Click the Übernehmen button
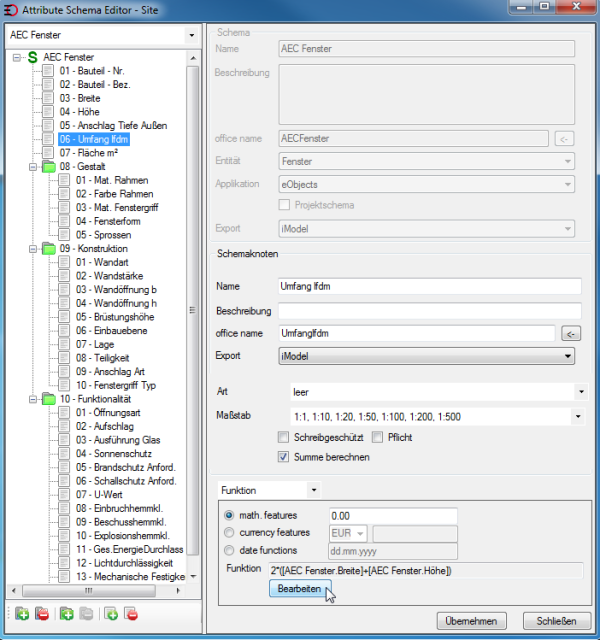The image size is (600, 640). click(x=471, y=621)
